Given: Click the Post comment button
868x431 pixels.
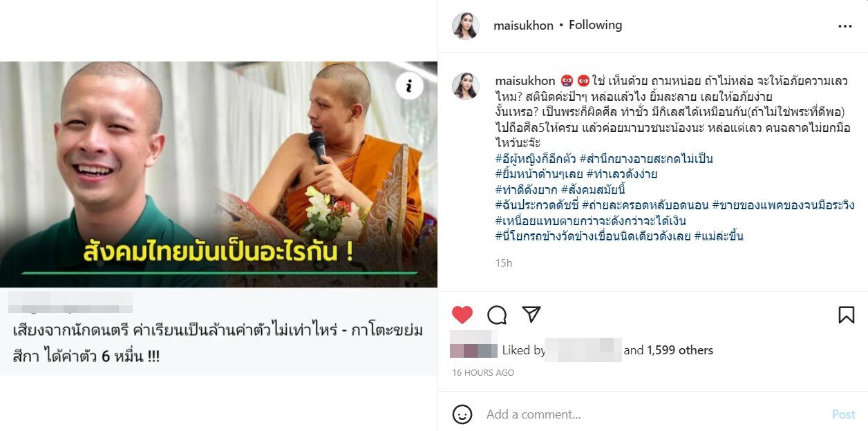Looking at the screenshot, I should 844,414.
